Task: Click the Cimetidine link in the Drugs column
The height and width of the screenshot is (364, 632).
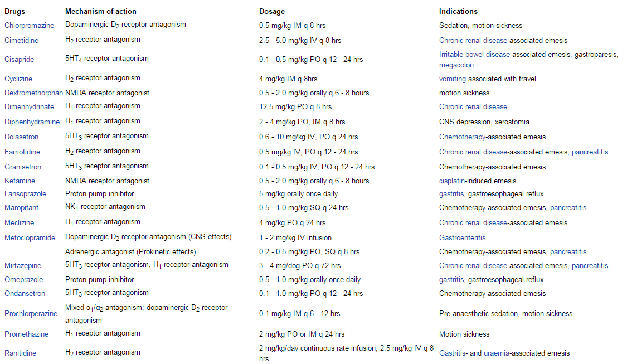Action: 22,41
